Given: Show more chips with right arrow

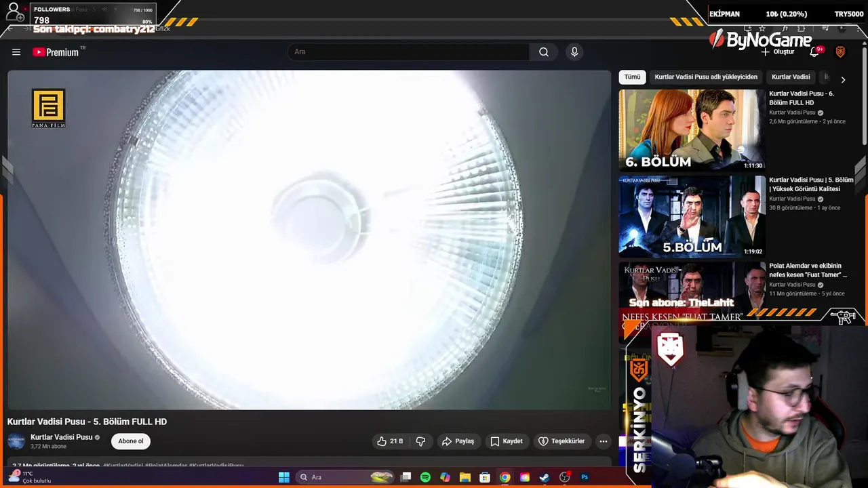Looking at the screenshot, I should click(843, 79).
